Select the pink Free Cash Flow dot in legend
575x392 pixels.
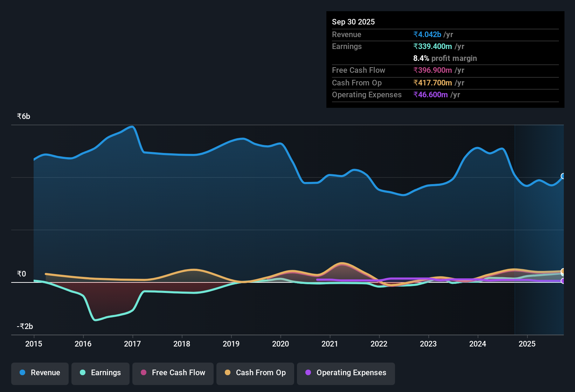143,373
